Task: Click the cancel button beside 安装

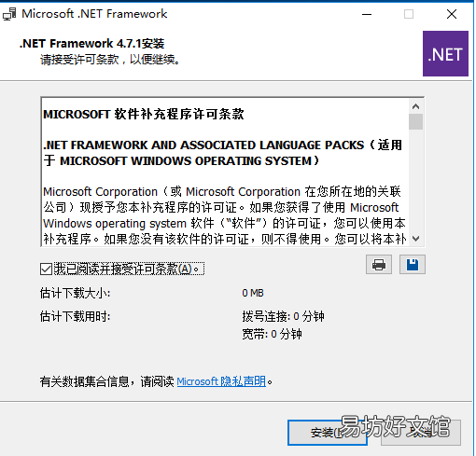Action: [x=421, y=433]
